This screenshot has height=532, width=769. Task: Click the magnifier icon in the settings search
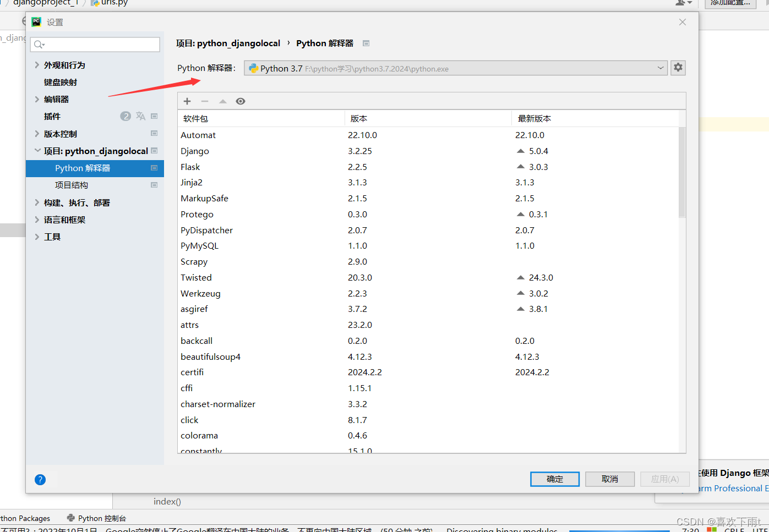(x=39, y=45)
